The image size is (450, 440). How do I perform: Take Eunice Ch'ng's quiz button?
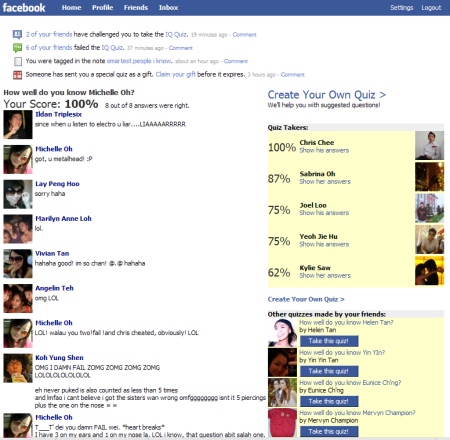coord(329,401)
